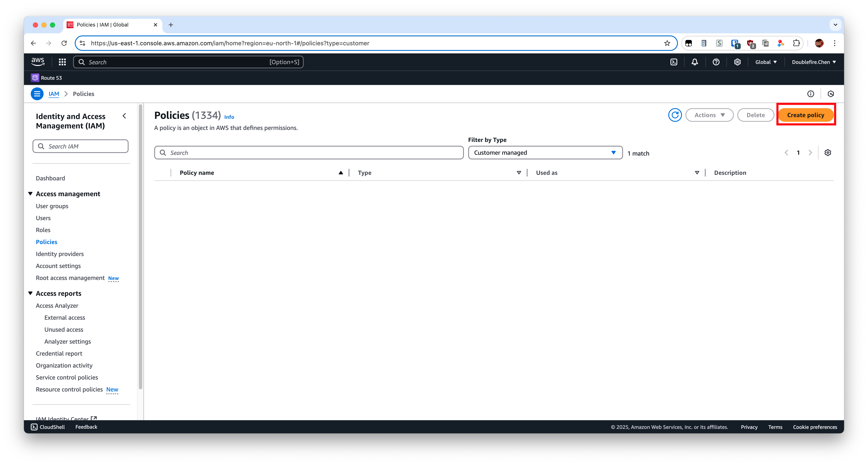Reload the browser page
868x465 pixels.
point(64,43)
